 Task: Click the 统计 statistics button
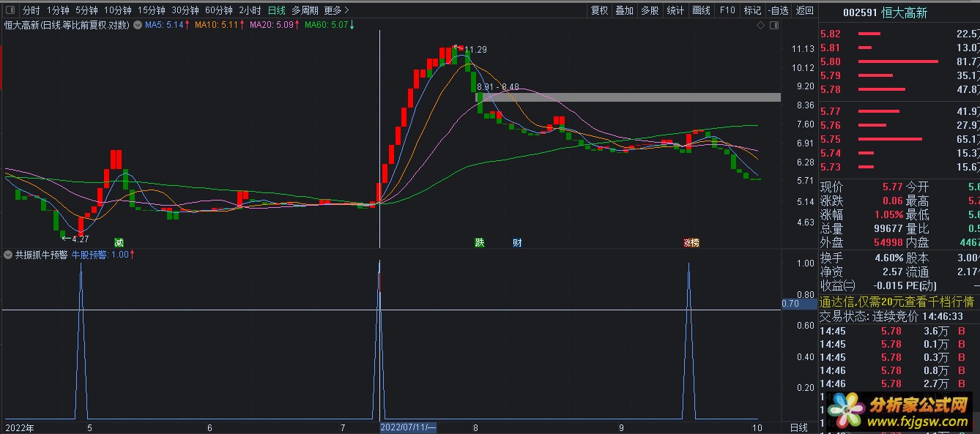coord(675,10)
